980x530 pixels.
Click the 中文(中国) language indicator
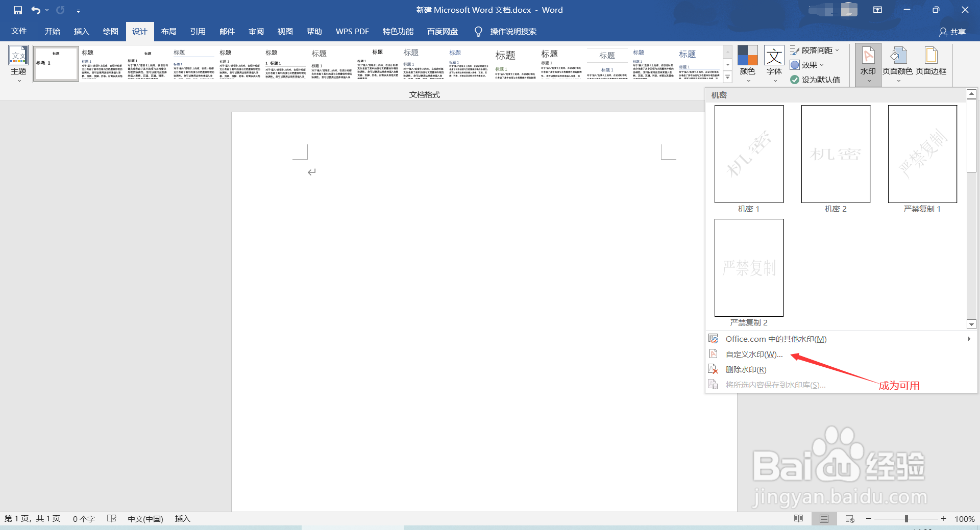[x=145, y=519]
